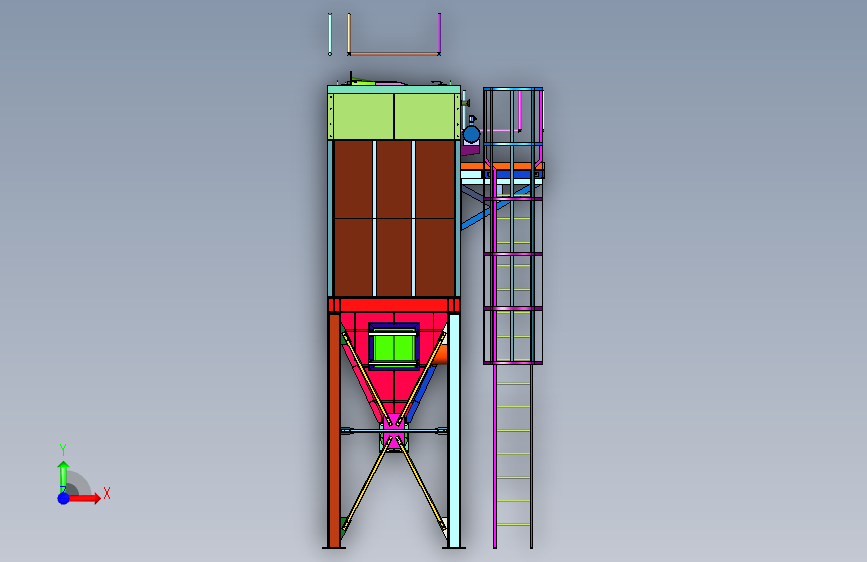867x562 pixels.
Task: Select the brown-orange left support leg
Action: click(x=333, y=430)
